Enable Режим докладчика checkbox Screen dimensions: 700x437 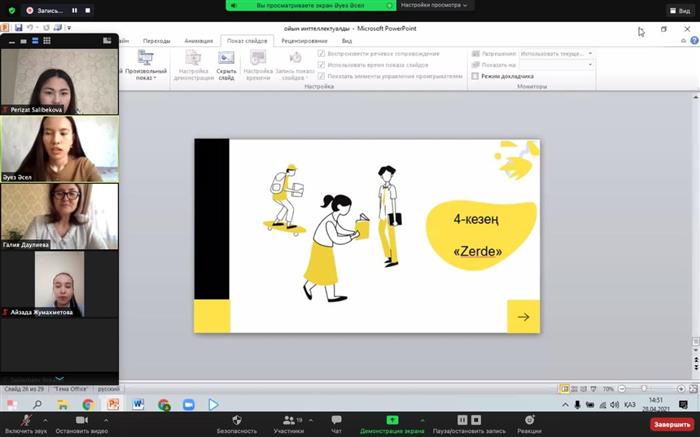point(476,76)
